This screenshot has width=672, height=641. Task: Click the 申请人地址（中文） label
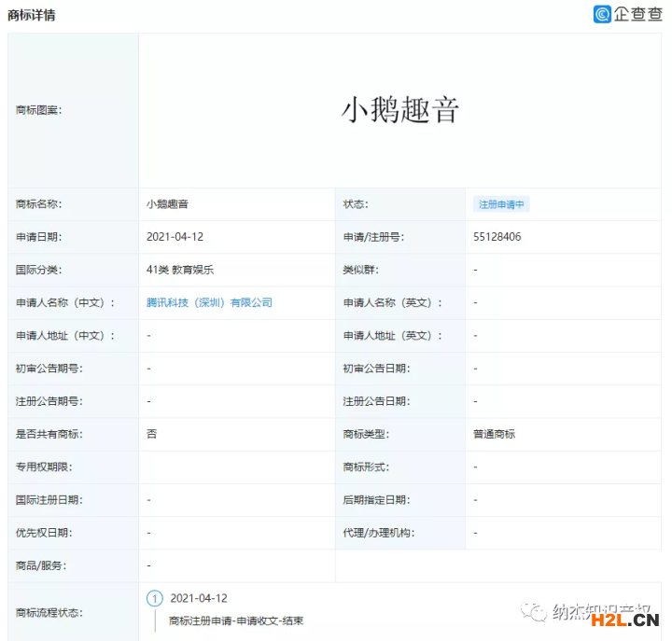coord(65,336)
